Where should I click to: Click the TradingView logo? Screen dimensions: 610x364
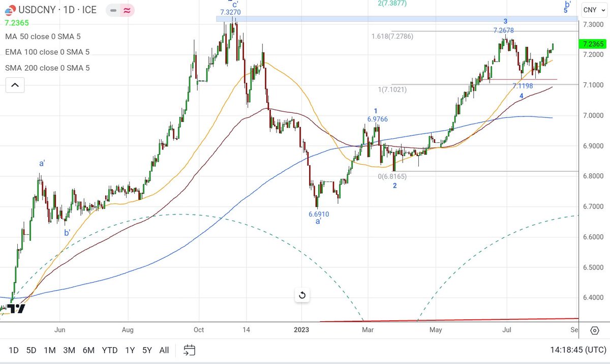16,309
